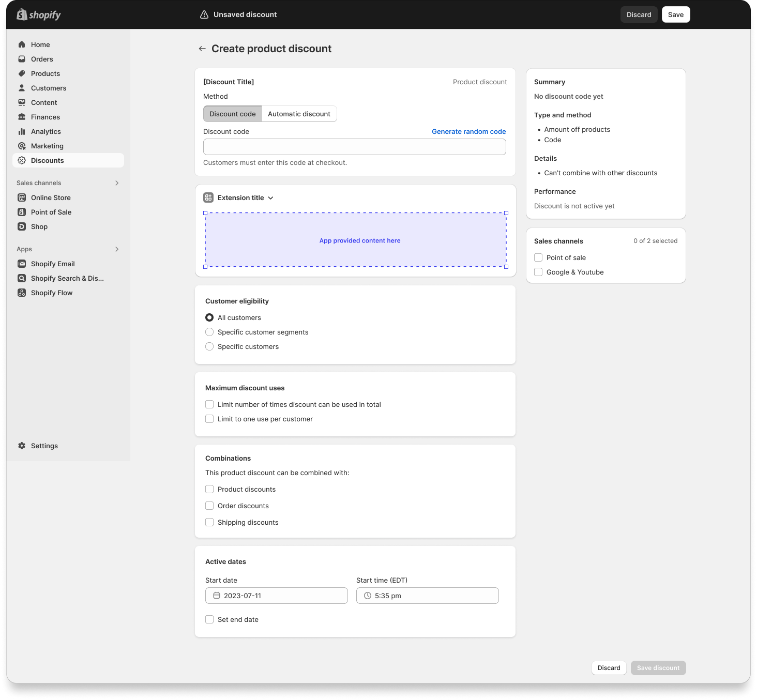Click the Shopify Flow app icon

coord(22,293)
